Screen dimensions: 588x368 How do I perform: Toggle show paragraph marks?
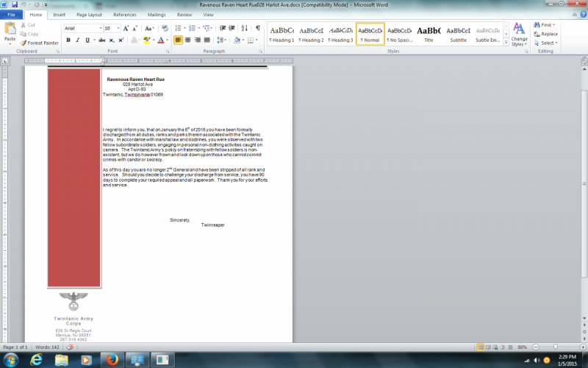coord(257,28)
